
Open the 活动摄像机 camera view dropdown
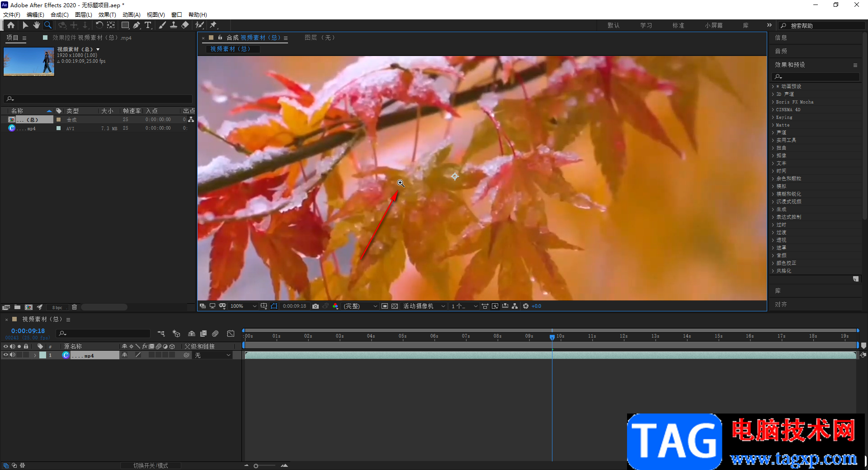tap(424, 306)
